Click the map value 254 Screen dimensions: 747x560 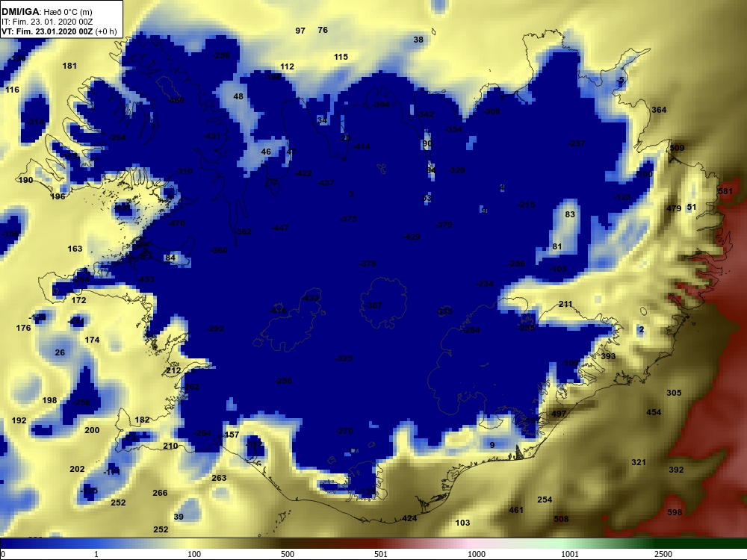[545, 500]
